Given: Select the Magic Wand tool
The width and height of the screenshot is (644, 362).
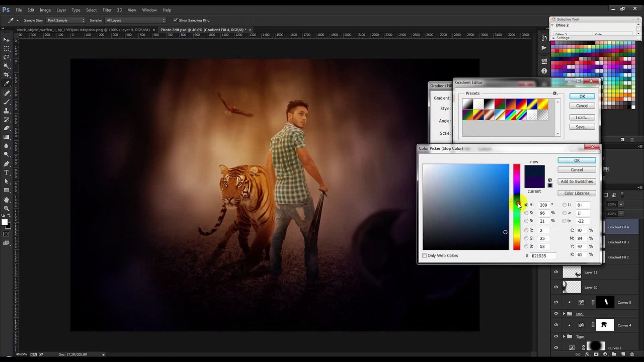Looking at the screenshot, I should 7,66.
